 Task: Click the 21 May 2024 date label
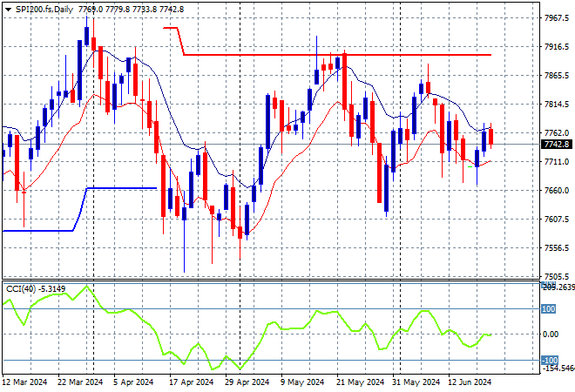pos(361,382)
